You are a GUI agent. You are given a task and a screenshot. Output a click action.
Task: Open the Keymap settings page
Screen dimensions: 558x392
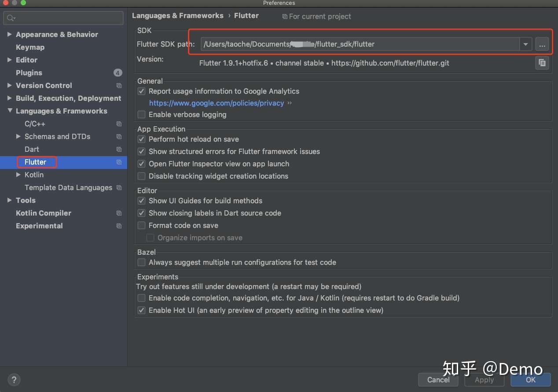tap(30, 47)
